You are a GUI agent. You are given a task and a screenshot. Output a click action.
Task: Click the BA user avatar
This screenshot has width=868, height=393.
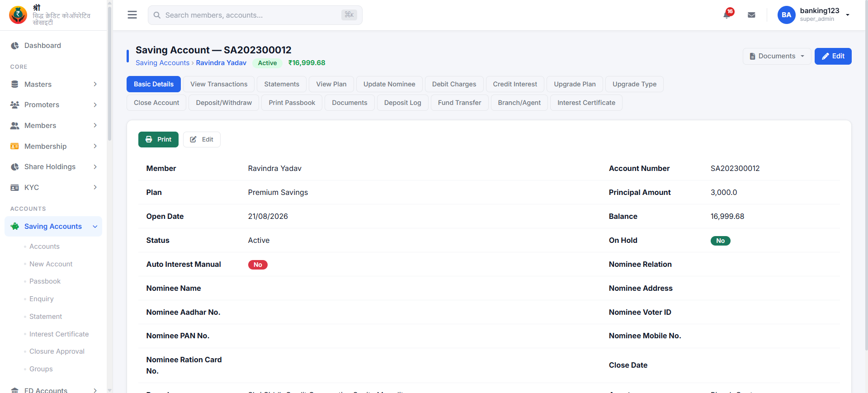(x=787, y=15)
